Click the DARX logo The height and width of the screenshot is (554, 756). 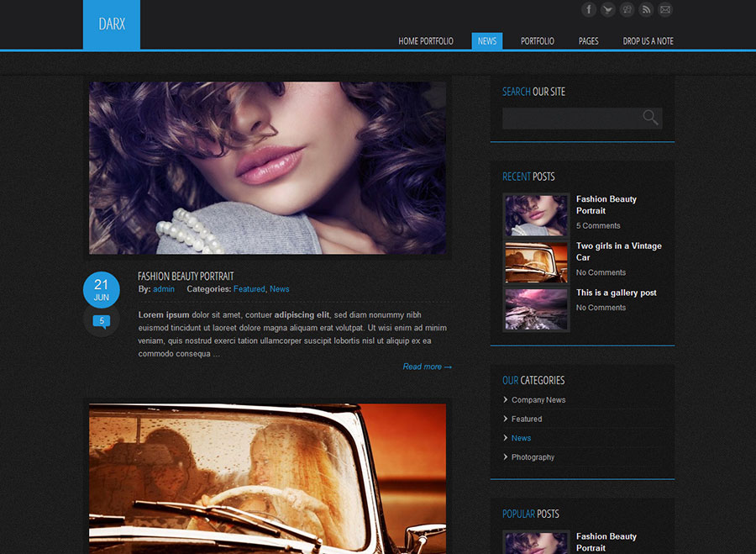pos(112,24)
